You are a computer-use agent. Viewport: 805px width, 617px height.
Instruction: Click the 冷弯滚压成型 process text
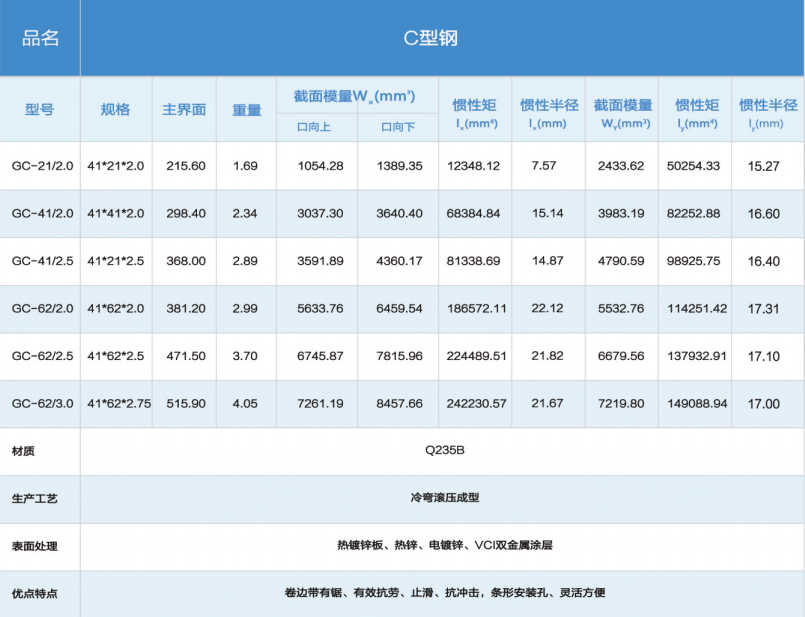pyautogui.click(x=444, y=498)
